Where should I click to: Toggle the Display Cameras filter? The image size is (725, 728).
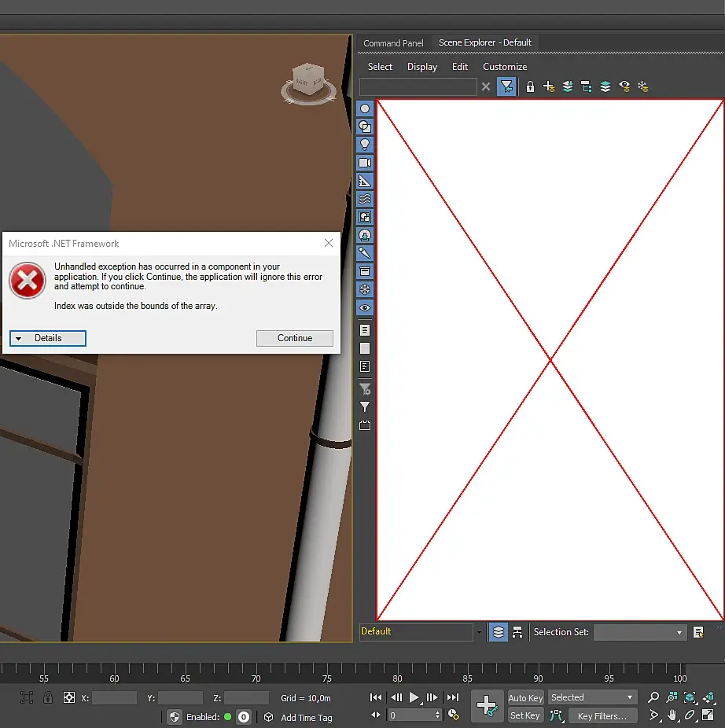[365, 163]
